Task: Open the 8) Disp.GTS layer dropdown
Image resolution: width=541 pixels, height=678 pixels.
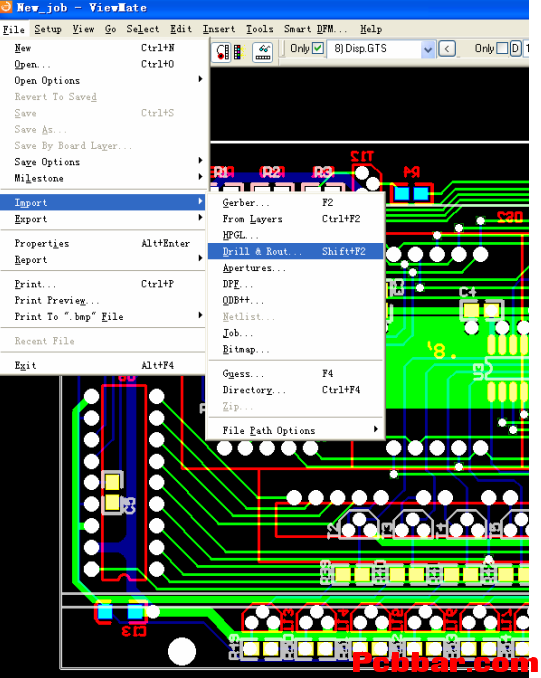Action: pos(427,49)
